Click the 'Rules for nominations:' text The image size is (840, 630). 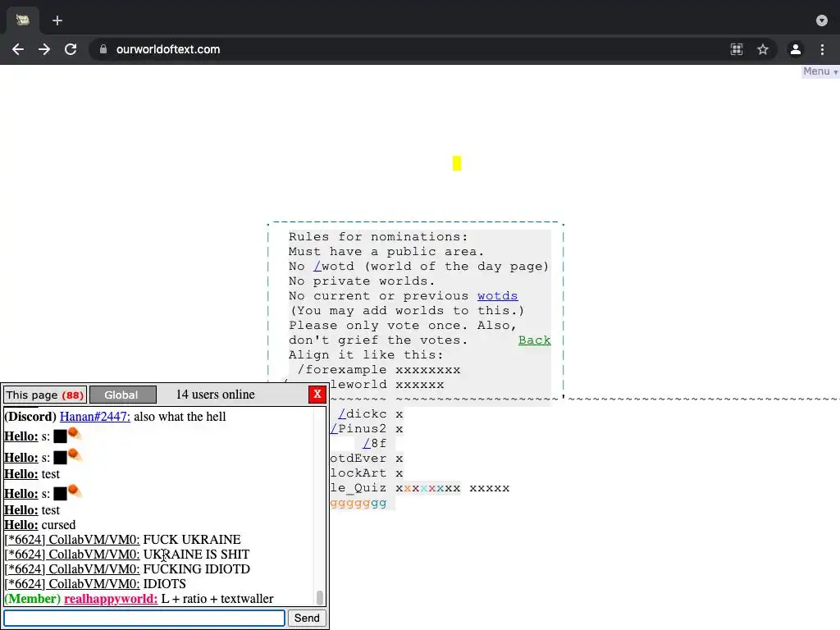(x=378, y=237)
